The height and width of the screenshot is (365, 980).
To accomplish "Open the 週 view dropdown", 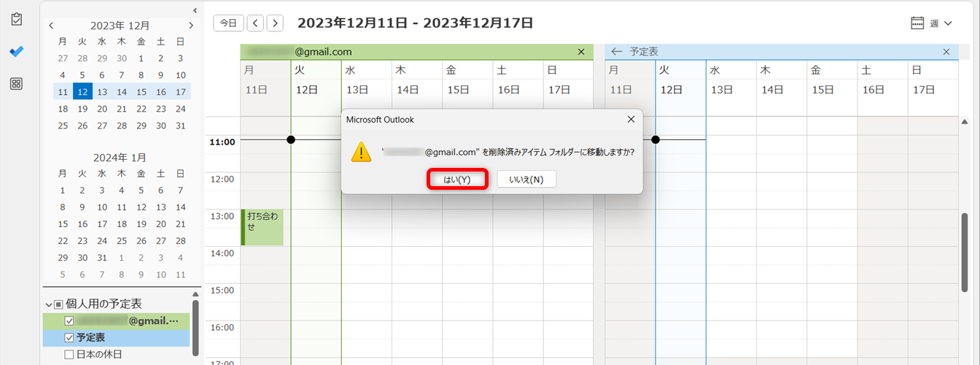I will coord(933,23).
